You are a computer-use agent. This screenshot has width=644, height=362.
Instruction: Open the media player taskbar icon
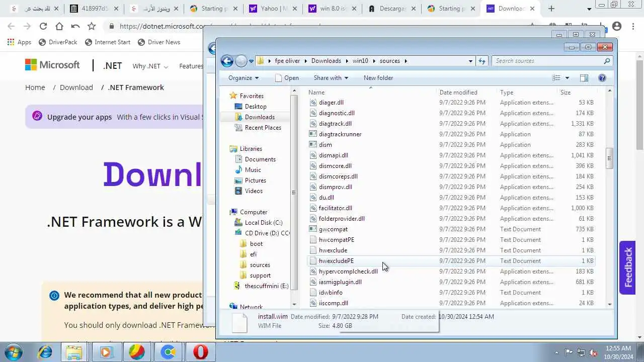pos(106,352)
